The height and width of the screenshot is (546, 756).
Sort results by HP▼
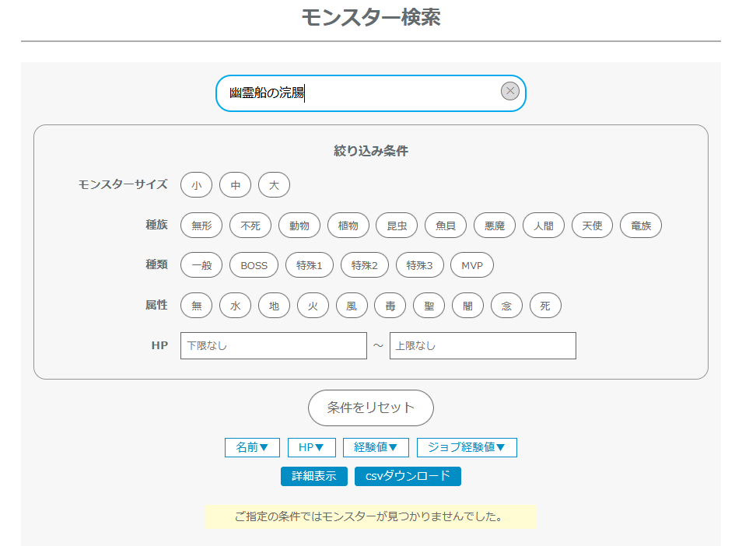(x=311, y=447)
